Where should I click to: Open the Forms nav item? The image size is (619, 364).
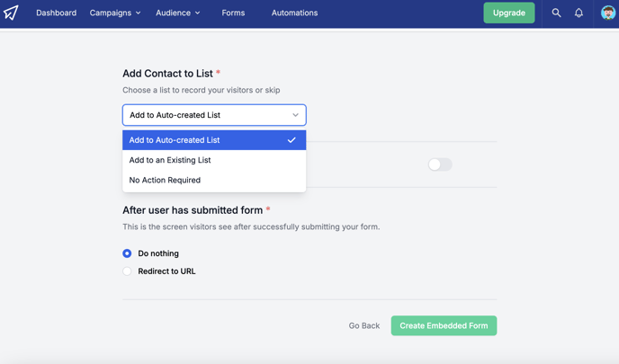233,13
